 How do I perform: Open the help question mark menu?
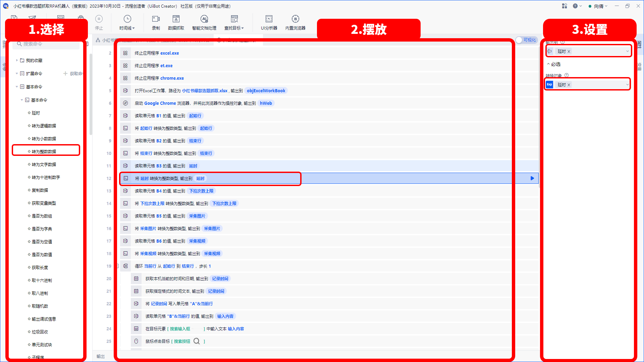pyautogui.click(x=575, y=6)
